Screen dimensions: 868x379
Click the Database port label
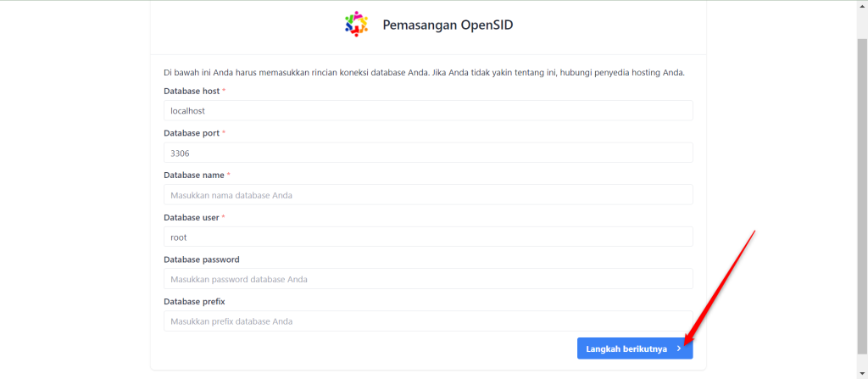pyautogui.click(x=192, y=133)
